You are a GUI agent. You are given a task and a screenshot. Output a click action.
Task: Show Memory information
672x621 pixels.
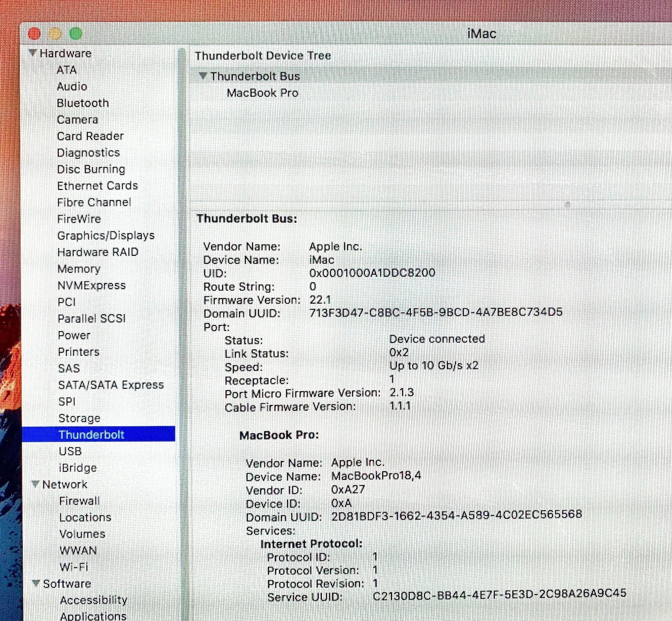(79, 269)
